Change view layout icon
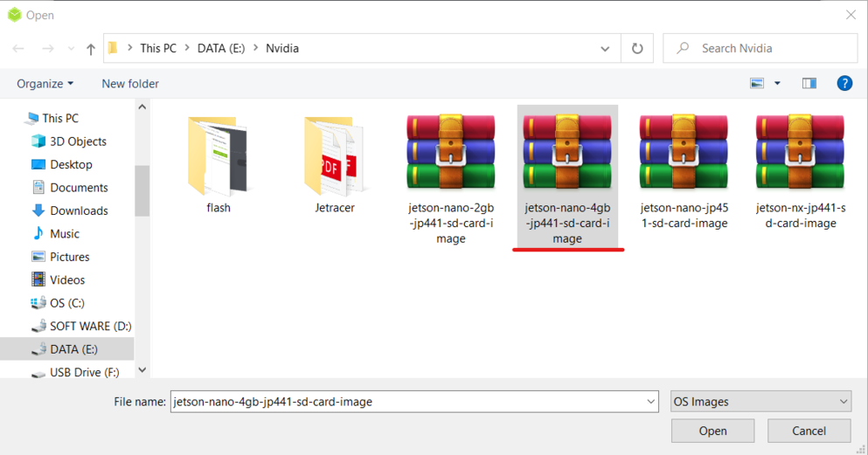The image size is (868, 455). (757, 84)
